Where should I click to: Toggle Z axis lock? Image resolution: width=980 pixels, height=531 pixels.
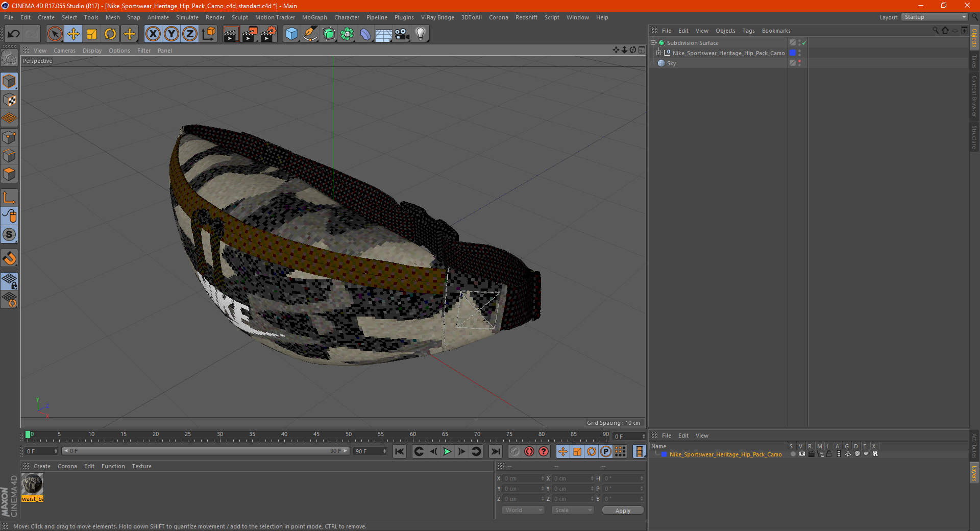click(x=190, y=34)
